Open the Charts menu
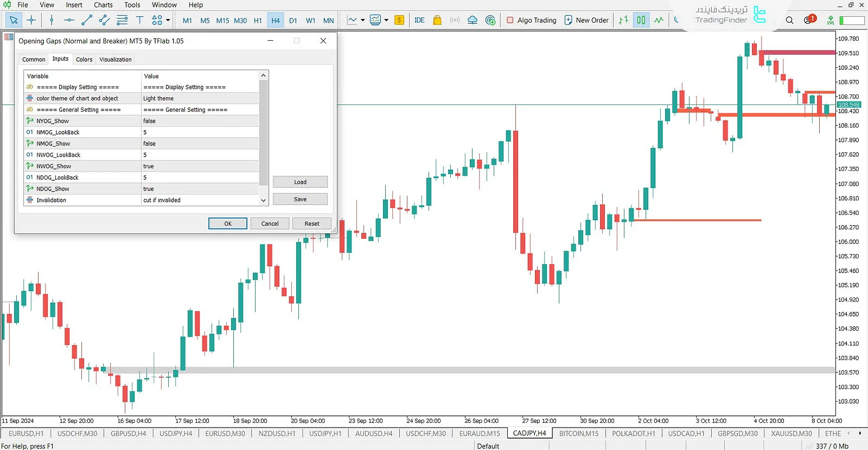This screenshot has height=450, width=868. (x=103, y=5)
